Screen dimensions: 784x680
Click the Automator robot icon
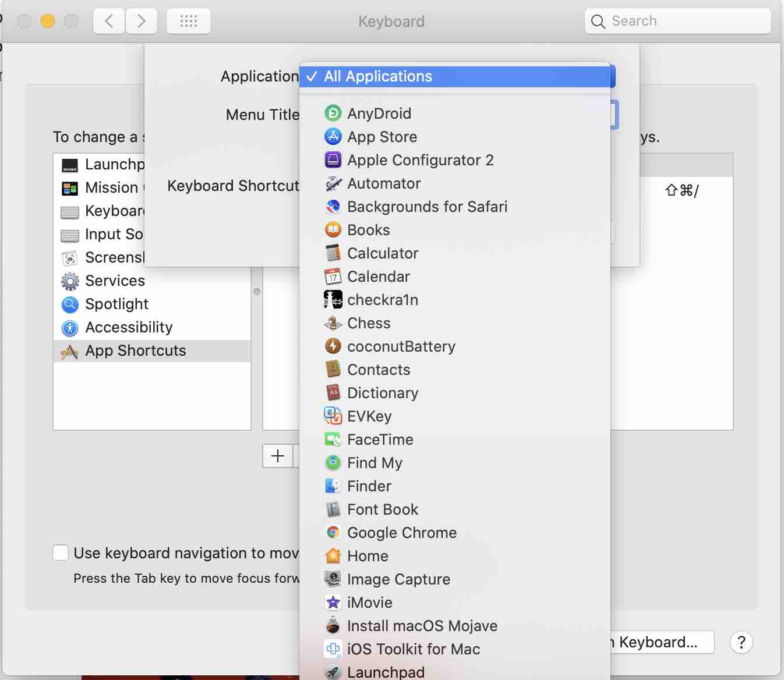pyautogui.click(x=333, y=183)
